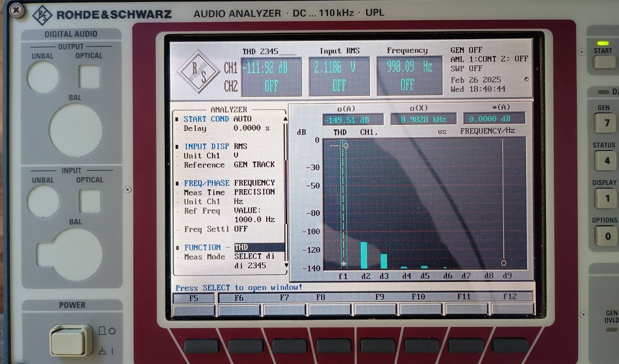Image resolution: width=619 pixels, height=364 pixels.
Task: Click the date Feb 26 2025
Action: coord(475,80)
